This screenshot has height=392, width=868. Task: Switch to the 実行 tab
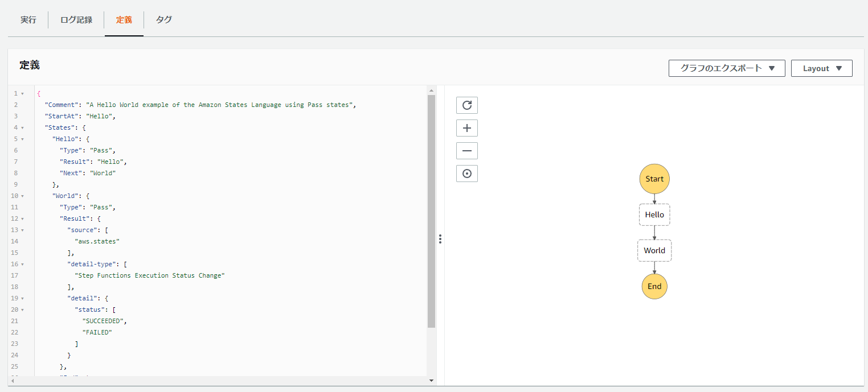click(28, 19)
